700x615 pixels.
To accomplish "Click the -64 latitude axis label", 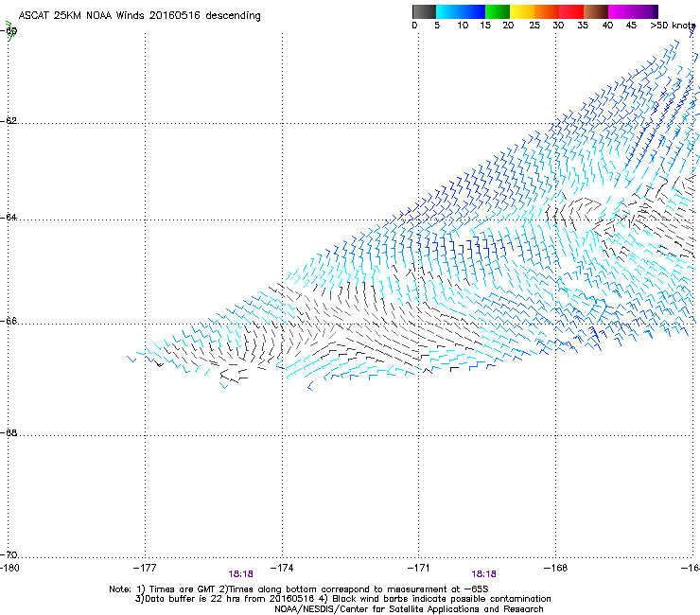I will point(9,217).
